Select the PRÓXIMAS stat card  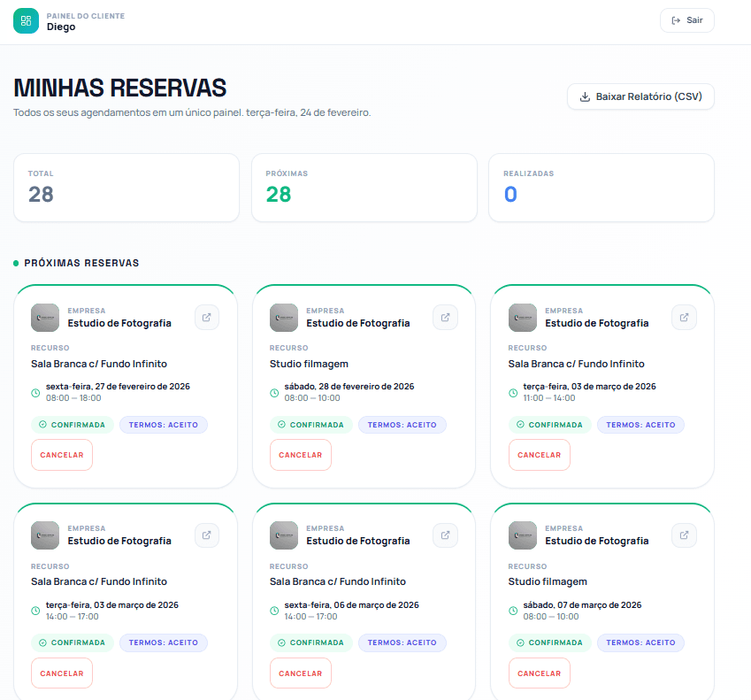[x=364, y=187]
